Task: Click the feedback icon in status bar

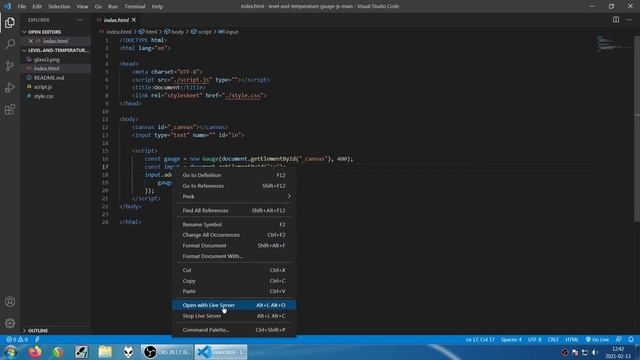Action: coord(619,339)
